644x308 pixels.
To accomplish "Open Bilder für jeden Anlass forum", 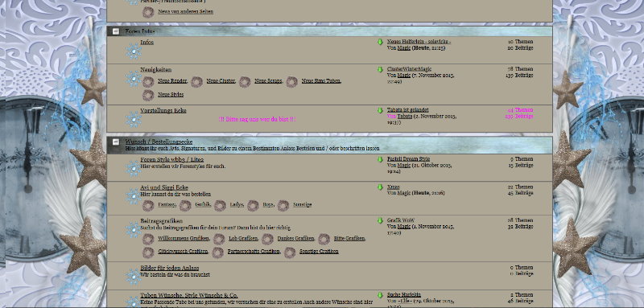I will [x=170, y=268].
